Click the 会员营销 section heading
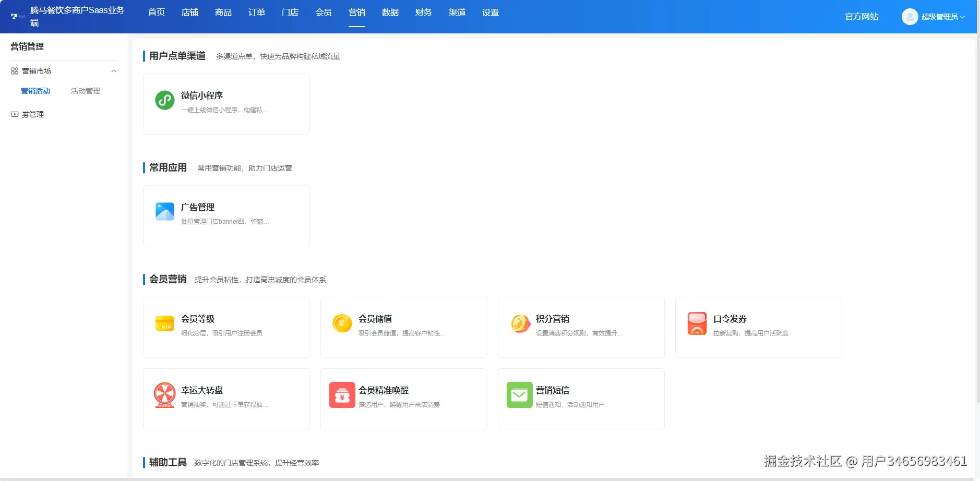This screenshot has height=481, width=980. coord(168,279)
